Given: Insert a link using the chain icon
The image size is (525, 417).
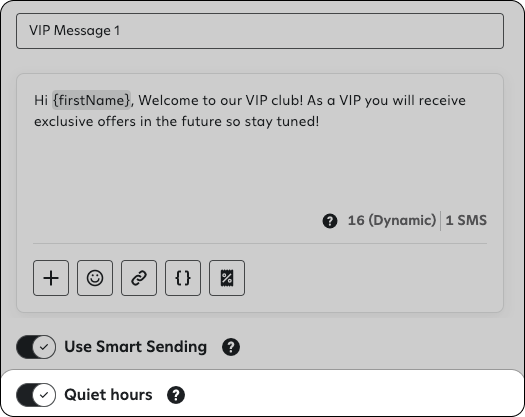Looking at the screenshot, I should [x=139, y=278].
